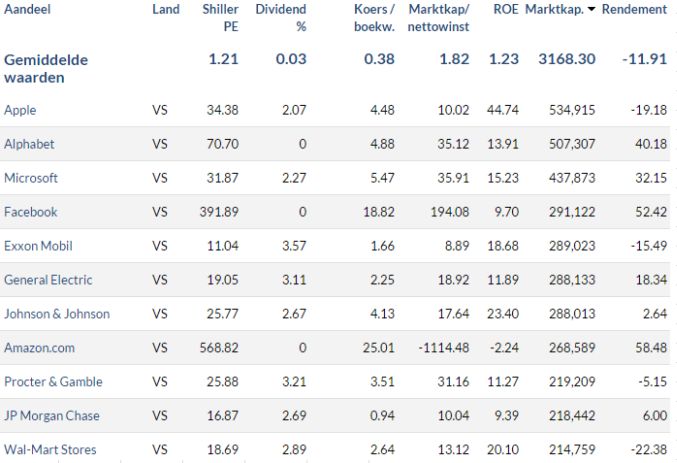Open the JP Morgan Chase link
This screenshot has height=463, width=677.
click(x=51, y=415)
